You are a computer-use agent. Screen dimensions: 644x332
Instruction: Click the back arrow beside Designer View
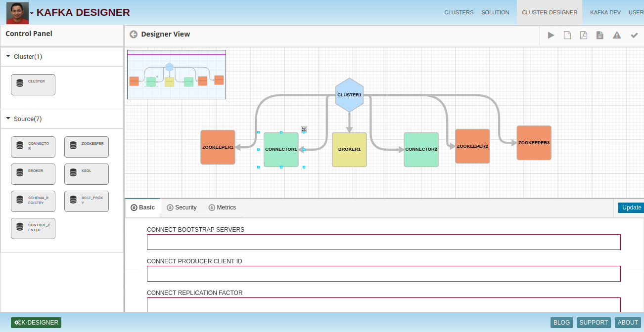[x=134, y=34]
